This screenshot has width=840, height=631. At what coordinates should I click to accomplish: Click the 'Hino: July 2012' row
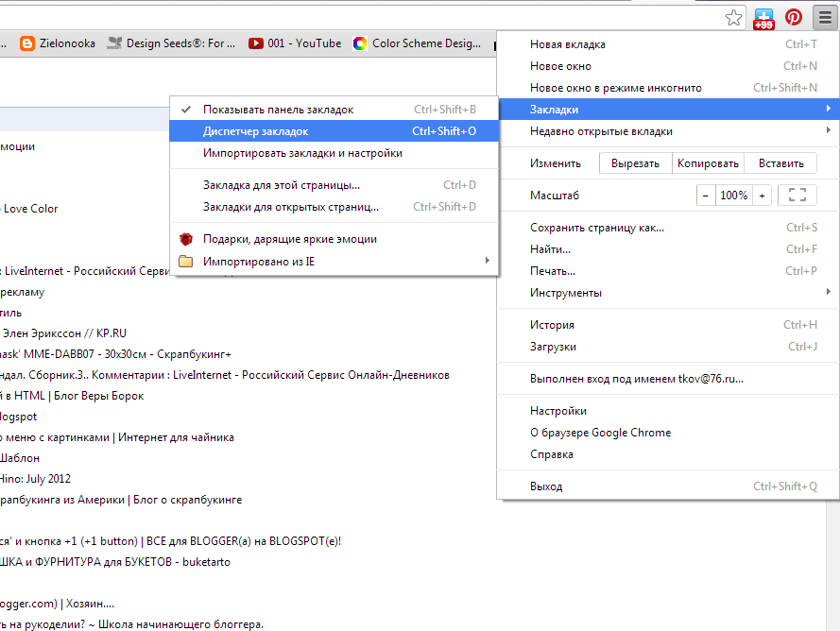click(x=35, y=479)
